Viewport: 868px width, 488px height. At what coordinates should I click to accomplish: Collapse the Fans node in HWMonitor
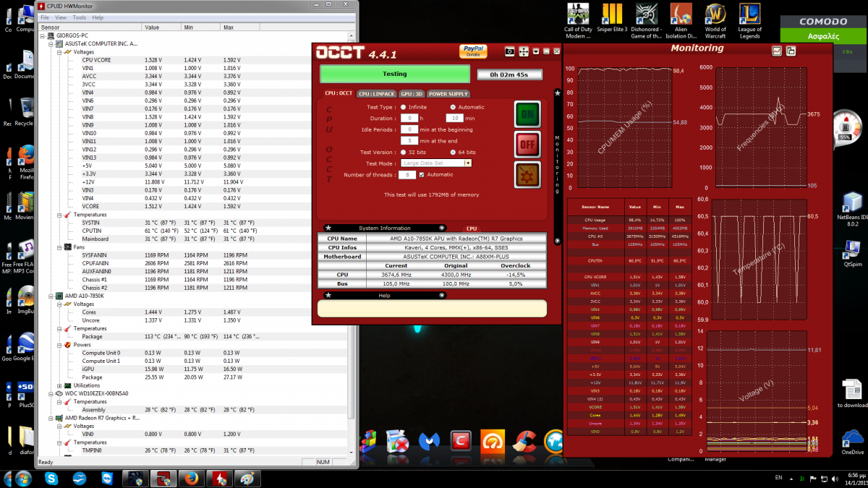click(58, 247)
